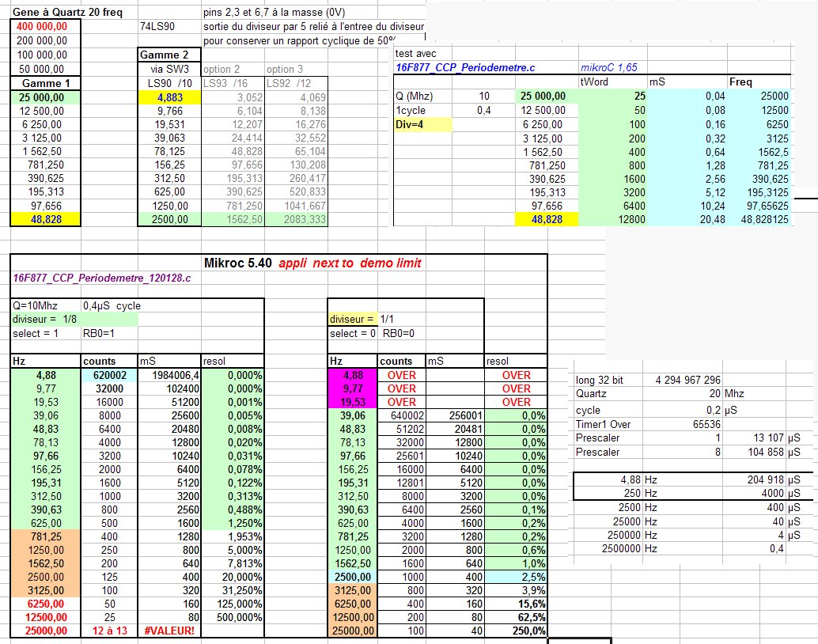The height and width of the screenshot is (644, 818).
Task: Select the red '#VALEUR!' error cell
Action: click(169, 631)
